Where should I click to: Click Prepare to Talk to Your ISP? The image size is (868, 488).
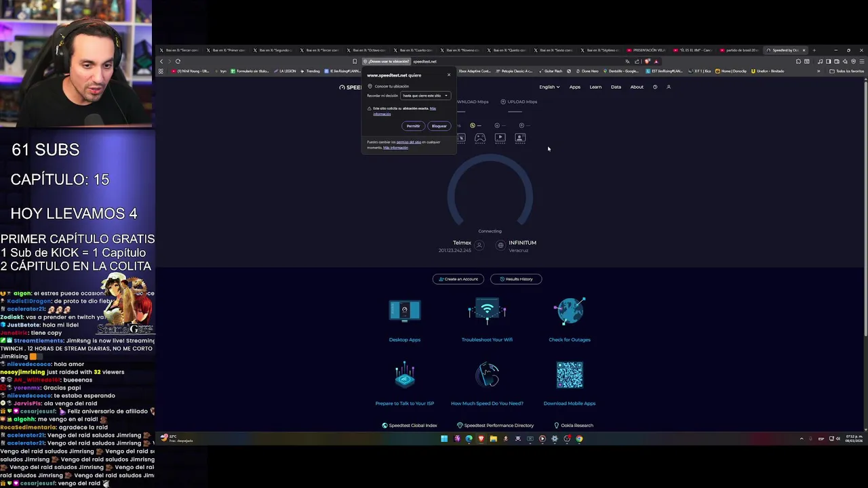405,384
